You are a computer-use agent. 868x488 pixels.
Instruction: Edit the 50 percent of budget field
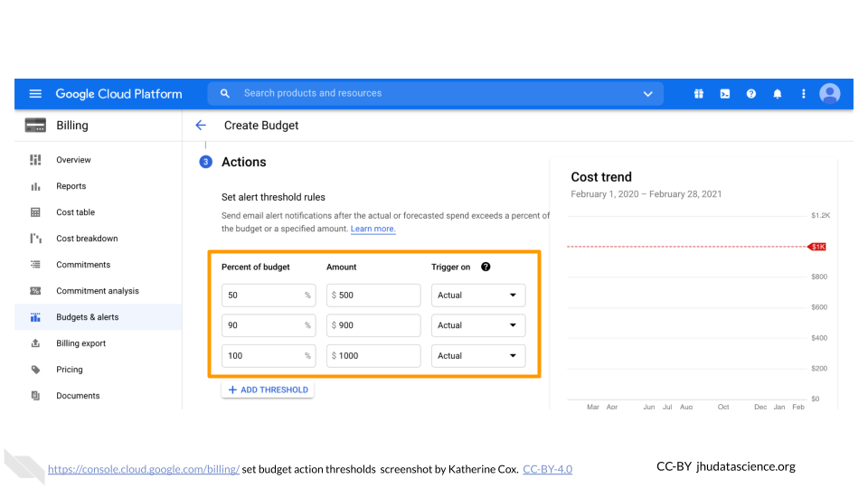(x=269, y=296)
